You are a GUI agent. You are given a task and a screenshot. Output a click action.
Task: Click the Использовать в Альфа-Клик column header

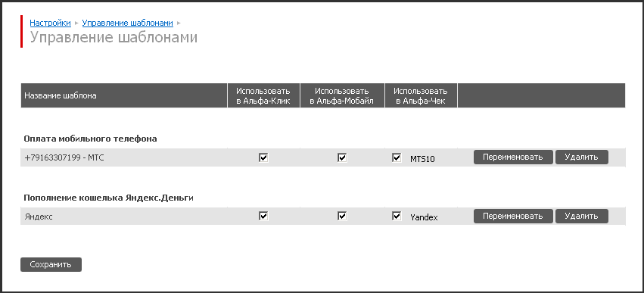tap(263, 95)
